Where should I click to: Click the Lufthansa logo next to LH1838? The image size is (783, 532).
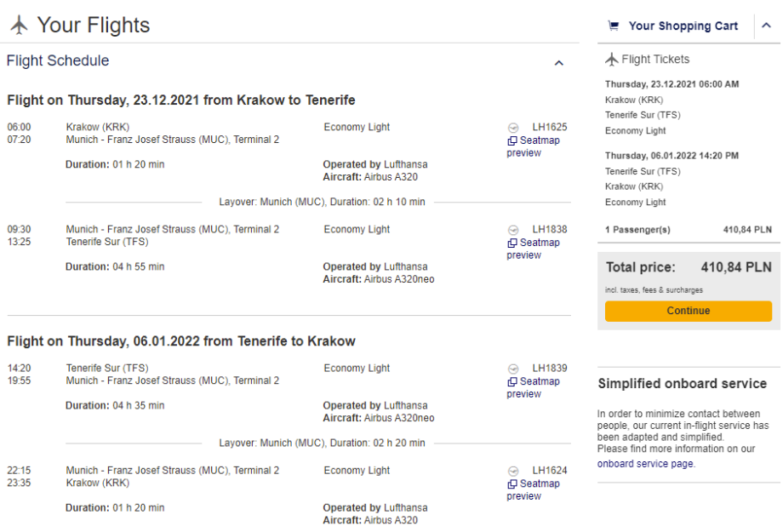[512, 230]
